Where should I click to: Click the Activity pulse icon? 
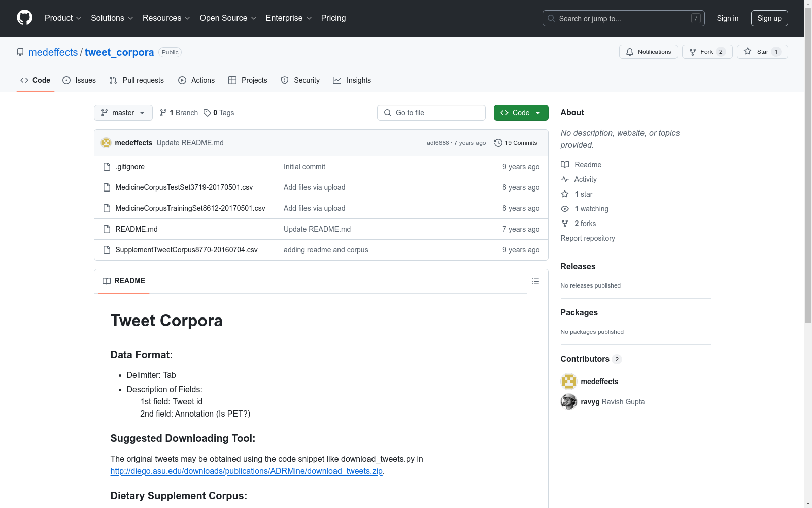565,179
